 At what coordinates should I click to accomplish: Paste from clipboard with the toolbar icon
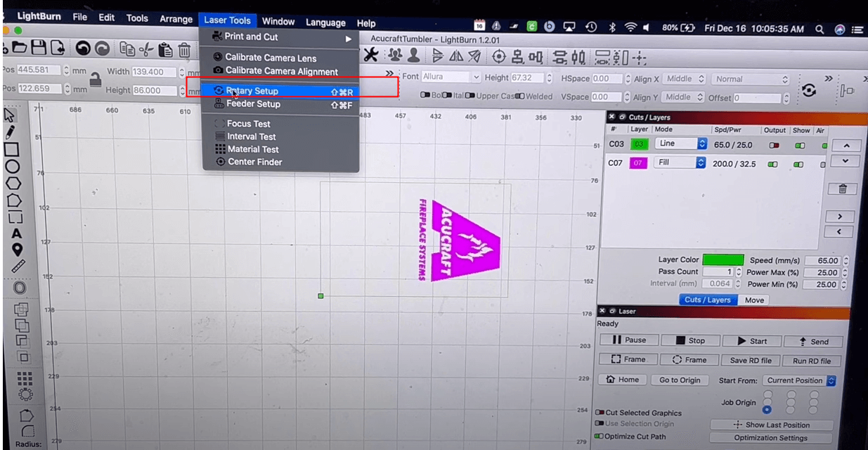click(165, 49)
